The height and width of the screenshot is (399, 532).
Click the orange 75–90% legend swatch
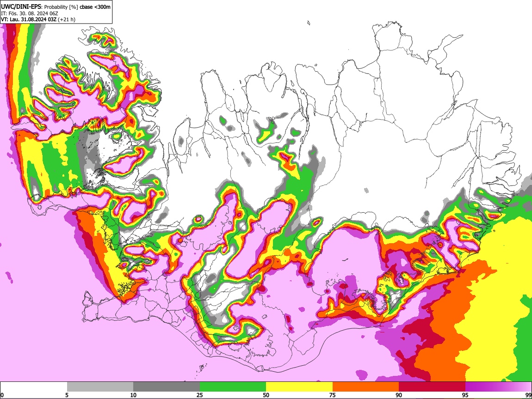point(366,387)
